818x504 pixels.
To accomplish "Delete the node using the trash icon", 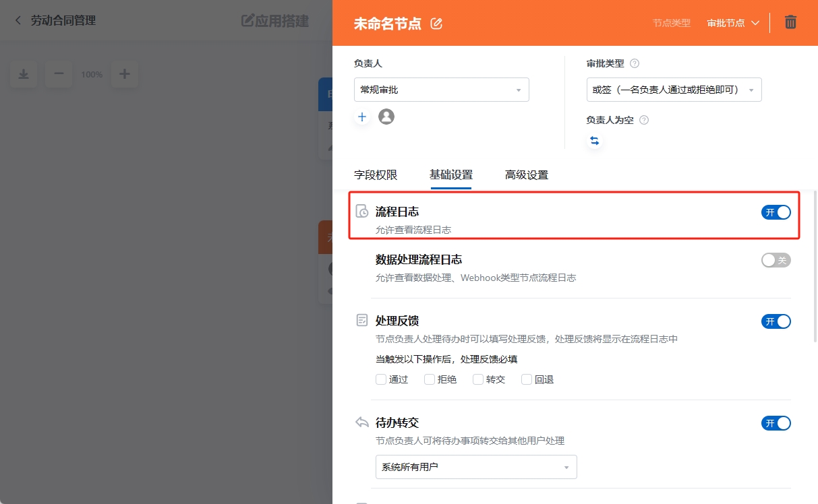I will point(790,22).
